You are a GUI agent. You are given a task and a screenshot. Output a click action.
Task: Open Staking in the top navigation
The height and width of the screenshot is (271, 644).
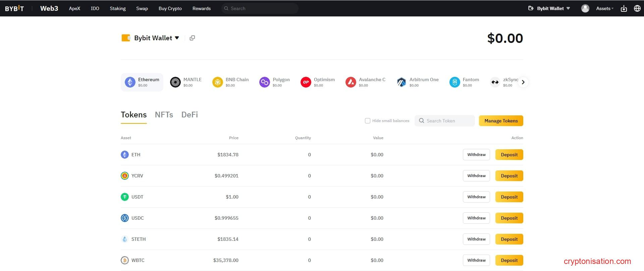[118, 8]
